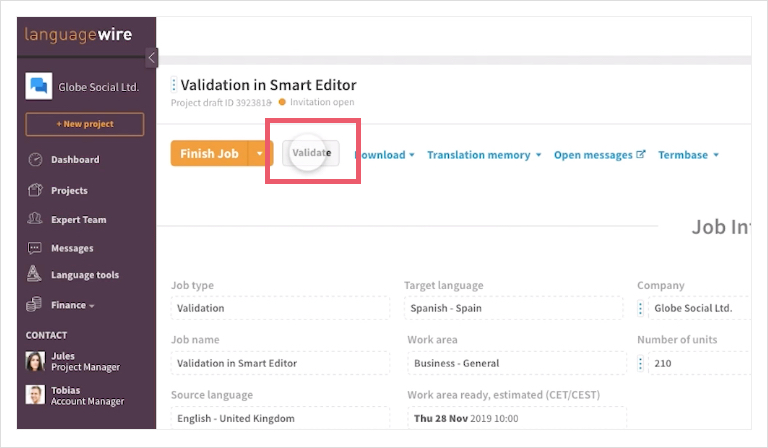
Task: Click Jules the Project Manager's photo
Action: click(36, 362)
